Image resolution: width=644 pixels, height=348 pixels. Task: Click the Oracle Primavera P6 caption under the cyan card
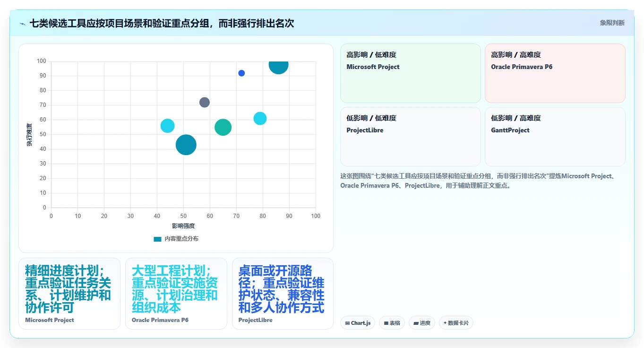(x=160, y=320)
